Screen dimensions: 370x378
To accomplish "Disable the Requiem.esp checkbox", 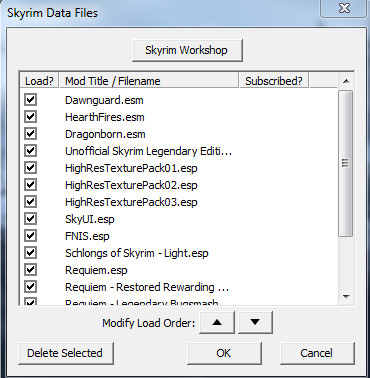I will coord(30,270).
